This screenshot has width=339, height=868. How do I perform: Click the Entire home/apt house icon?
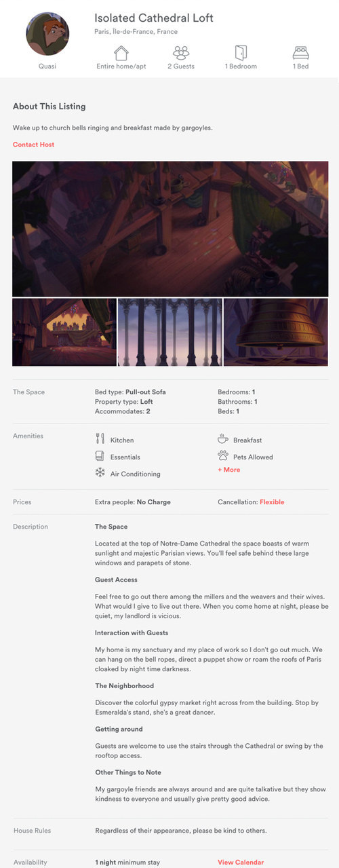pyautogui.click(x=121, y=53)
